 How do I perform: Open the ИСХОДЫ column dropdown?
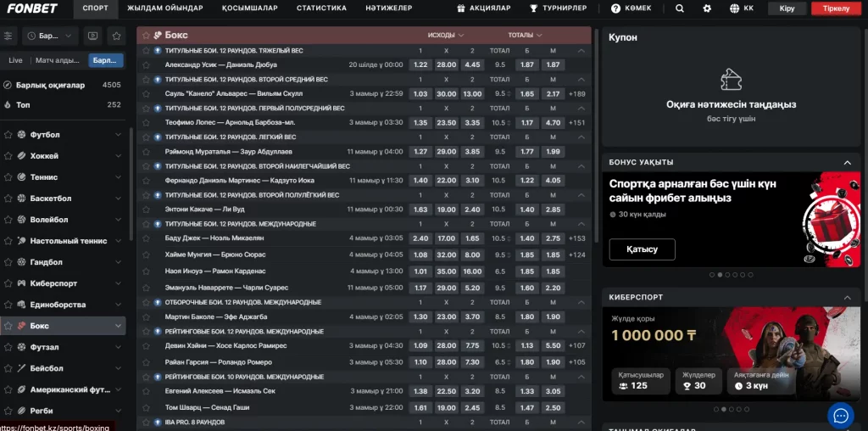click(445, 35)
